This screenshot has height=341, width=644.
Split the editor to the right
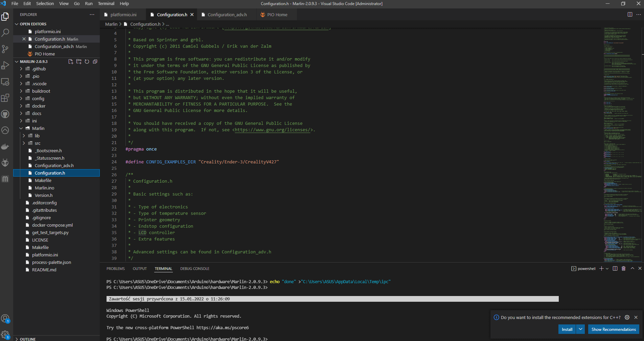pyautogui.click(x=630, y=15)
